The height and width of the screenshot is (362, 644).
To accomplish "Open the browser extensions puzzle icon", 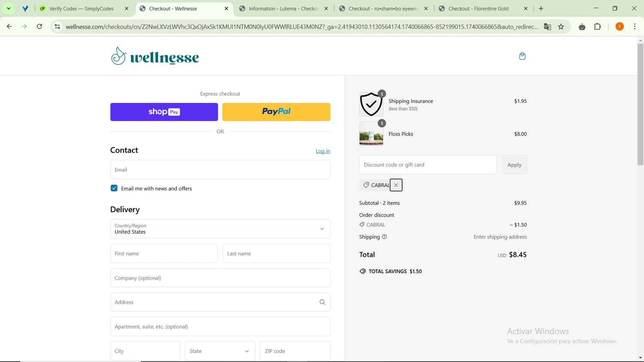I will pyautogui.click(x=597, y=27).
